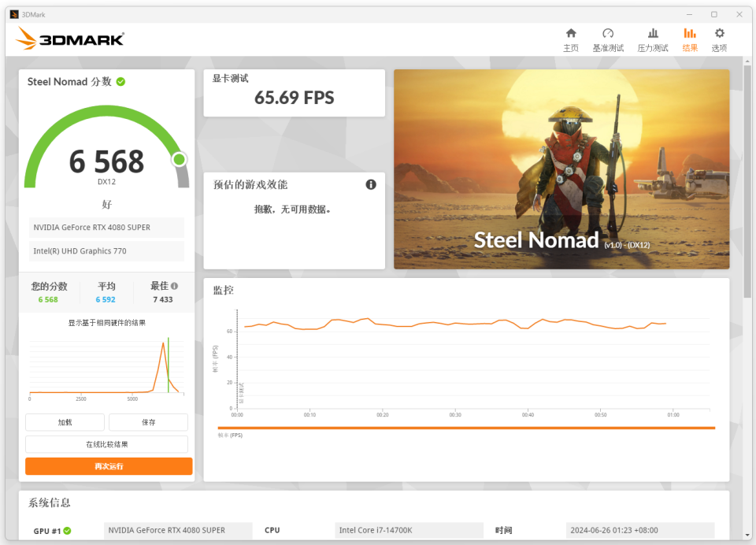Click green check beside GPU #1
This screenshot has height=545, width=756.
[x=68, y=531]
